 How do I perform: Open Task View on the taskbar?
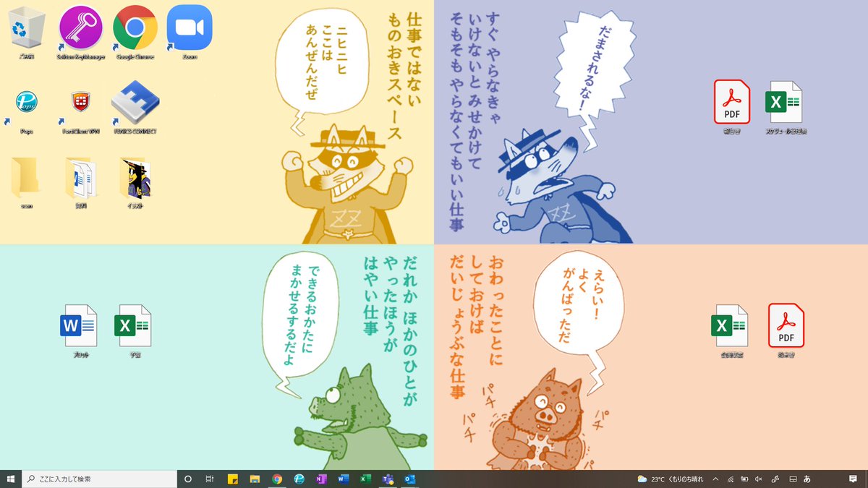tap(210, 479)
